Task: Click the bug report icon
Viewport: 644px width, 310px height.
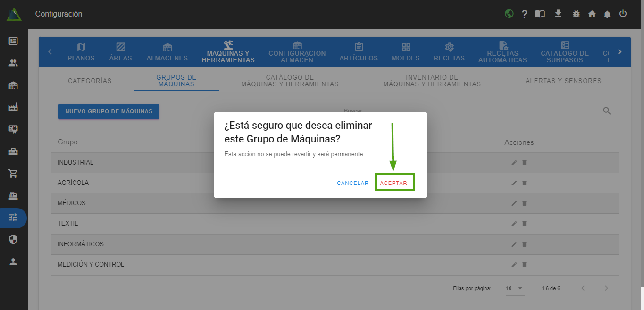Action: coord(576,14)
